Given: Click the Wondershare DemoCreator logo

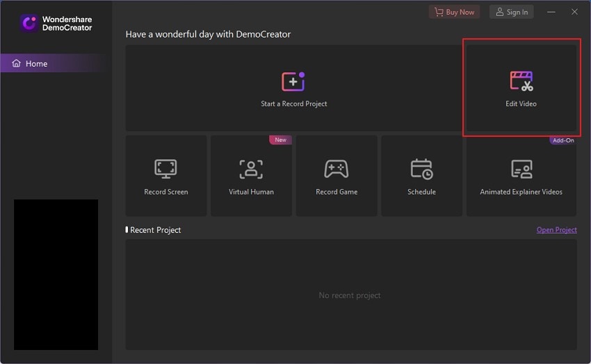Looking at the screenshot, I should [x=56, y=24].
